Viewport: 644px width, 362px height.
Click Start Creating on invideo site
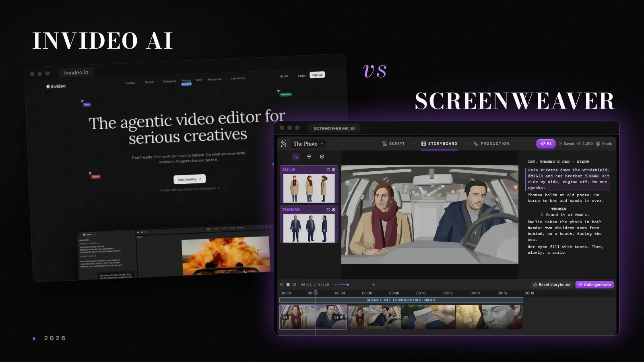[x=190, y=179]
